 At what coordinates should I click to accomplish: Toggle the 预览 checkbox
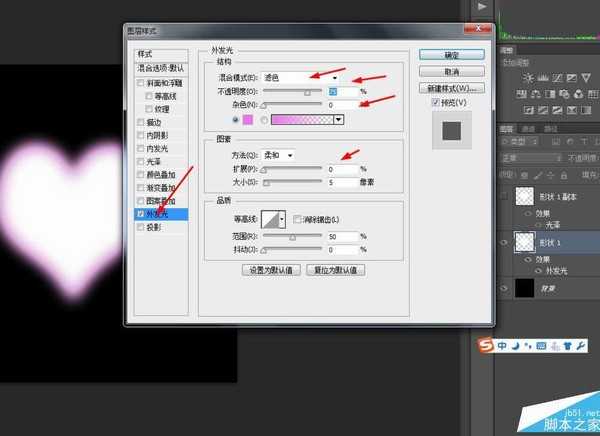click(425, 102)
